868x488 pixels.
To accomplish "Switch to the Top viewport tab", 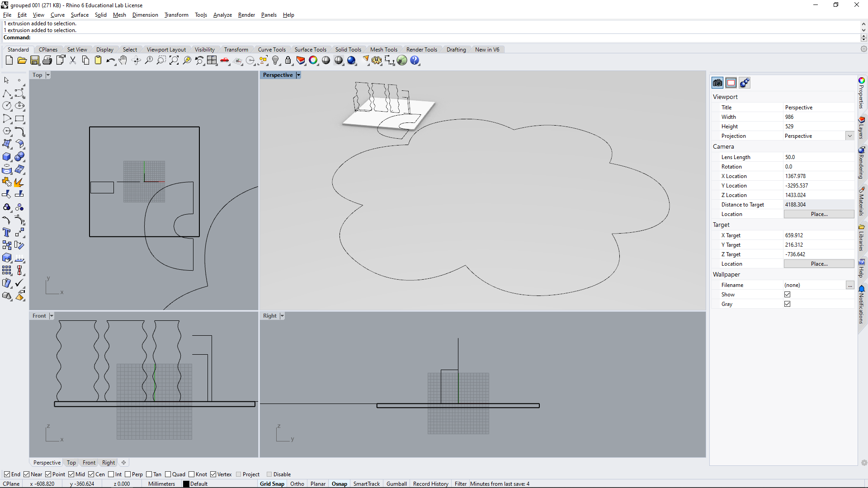I will (71, 462).
